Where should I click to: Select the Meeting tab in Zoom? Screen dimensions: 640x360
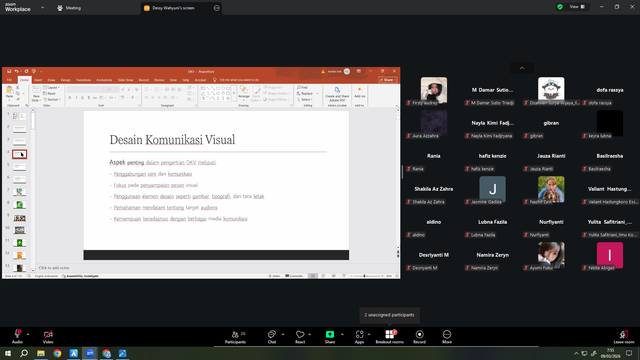coord(69,8)
